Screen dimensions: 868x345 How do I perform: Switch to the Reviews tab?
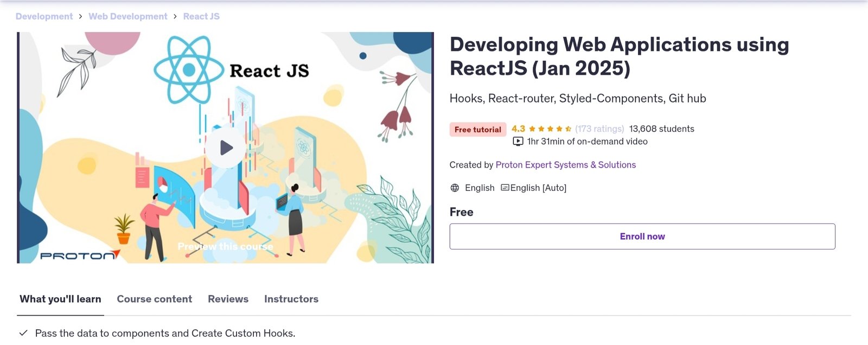[228, 299]
